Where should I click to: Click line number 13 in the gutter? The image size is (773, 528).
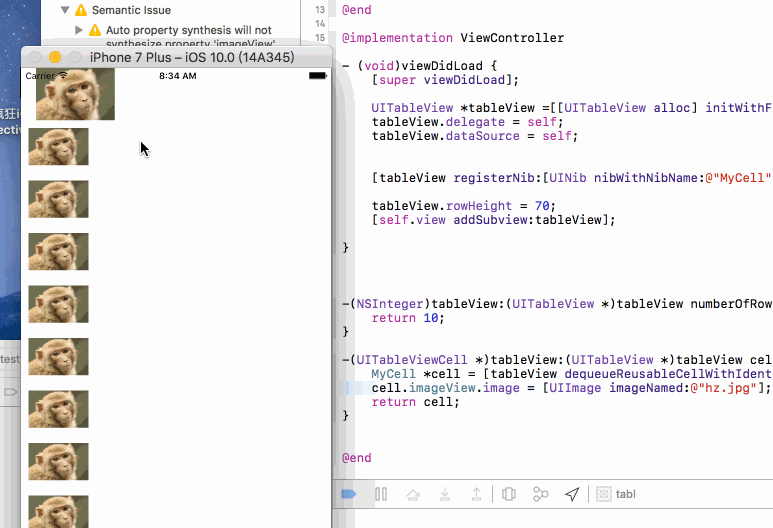click(320, 9)
